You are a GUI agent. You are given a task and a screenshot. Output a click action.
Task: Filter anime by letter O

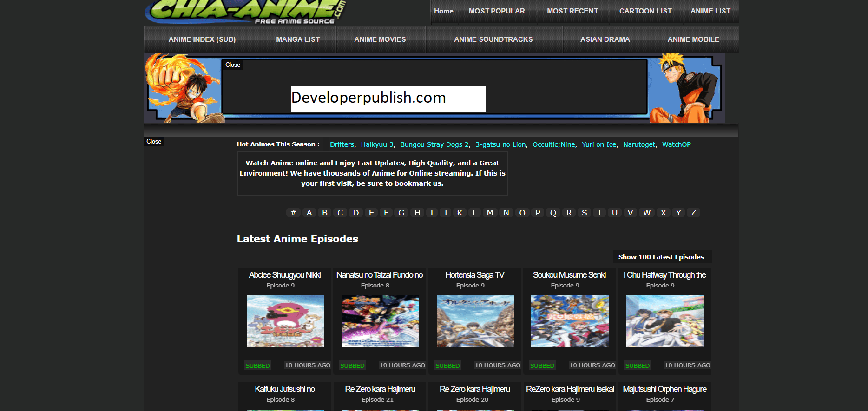coord(522,213)
